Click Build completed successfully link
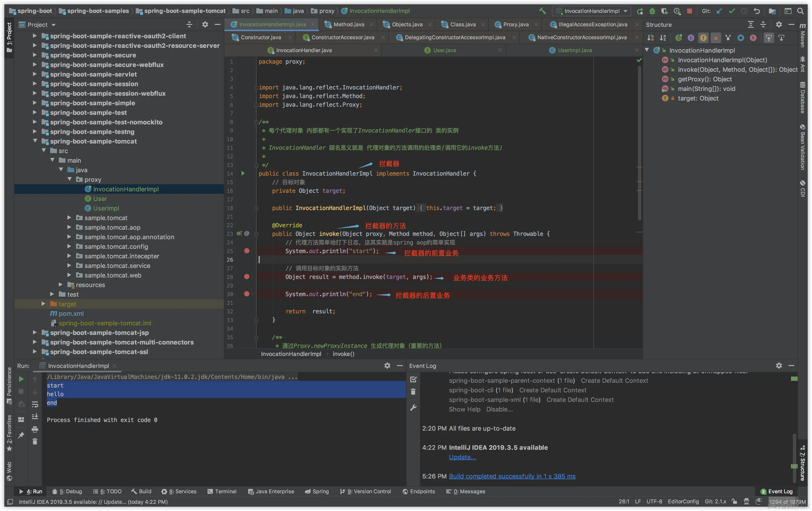 pos(512,476)
